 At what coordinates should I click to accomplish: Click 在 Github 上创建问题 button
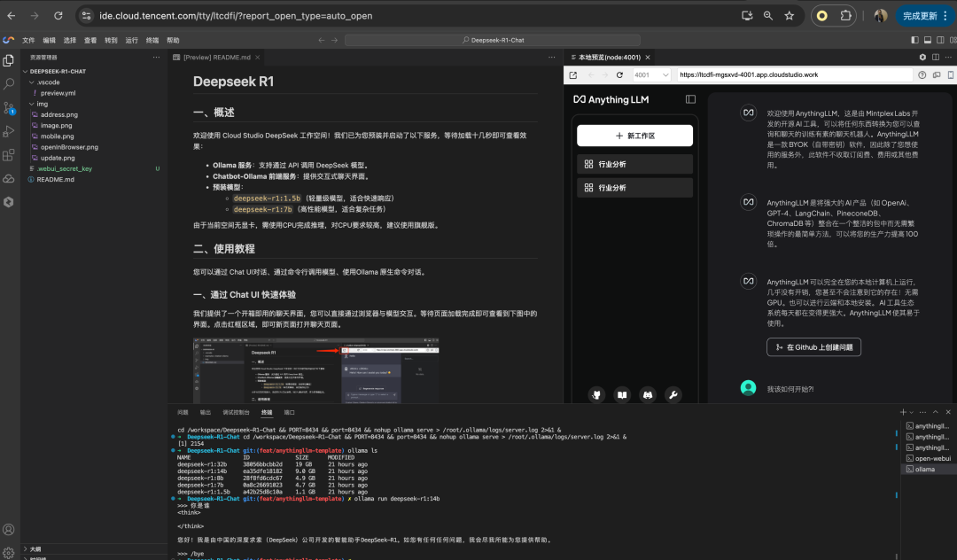click(813, 347)
